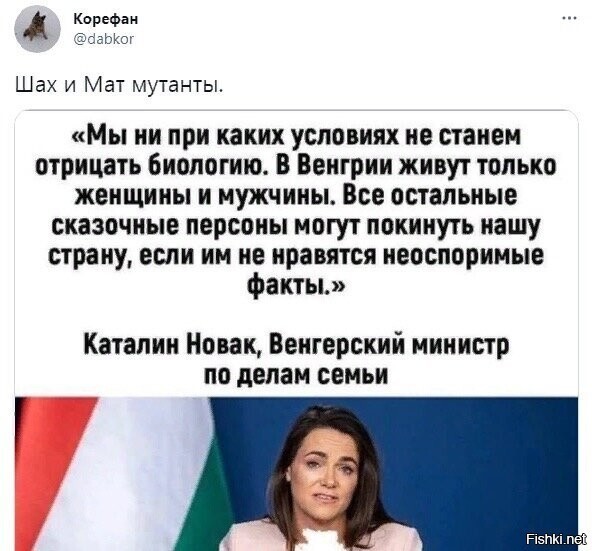592x551 pixels.
Task: Click the line сказочные персоны могут покинуть
Action: pyautogui.click(x=296, y=226)
